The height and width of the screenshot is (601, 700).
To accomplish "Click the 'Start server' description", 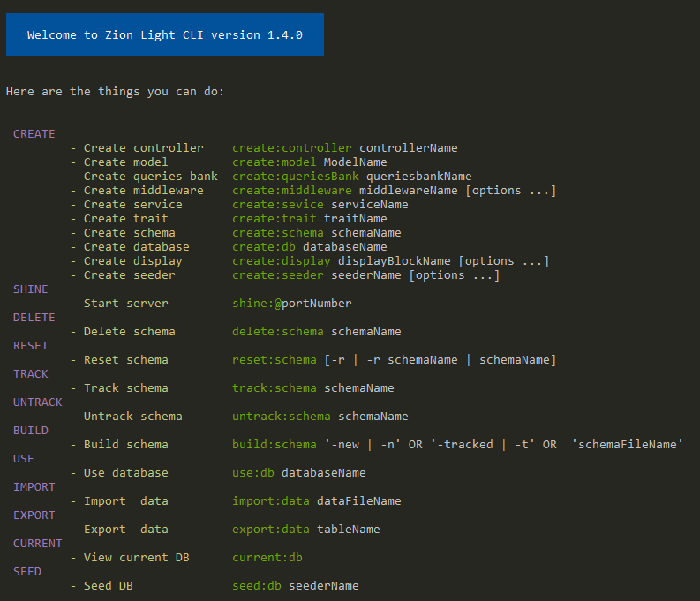I will (x=126, y=304).
